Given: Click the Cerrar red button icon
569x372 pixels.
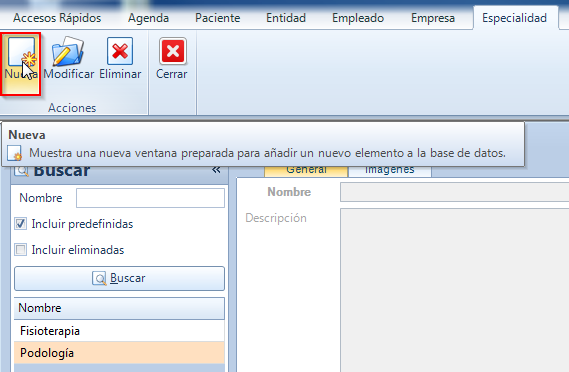Looking at the screenshot, I should click(x=173, y=51).
